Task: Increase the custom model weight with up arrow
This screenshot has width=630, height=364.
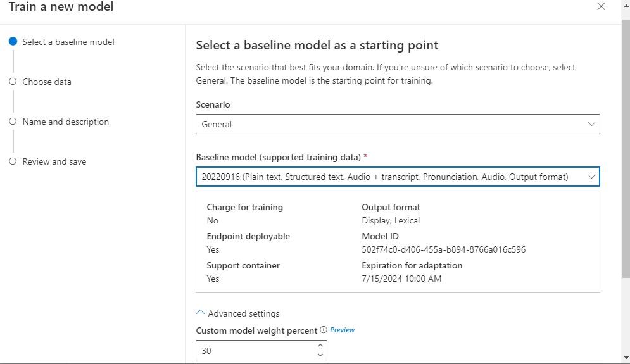Action: tap(320, 346)
